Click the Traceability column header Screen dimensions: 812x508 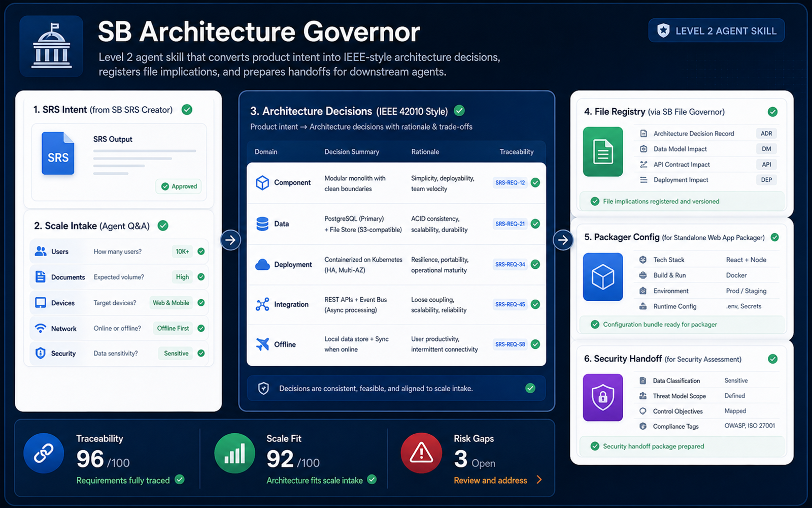coord(517,152)
